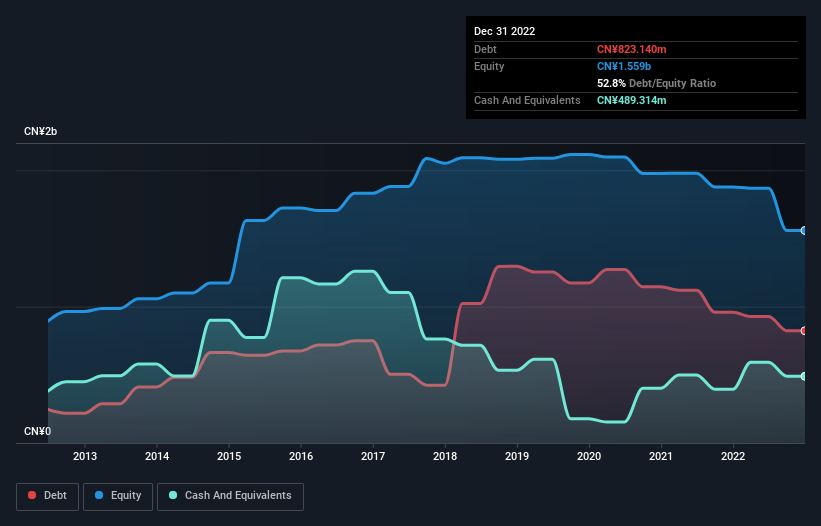
Task: Click the CN¥0 y-axis label
Action: point(38,431)
